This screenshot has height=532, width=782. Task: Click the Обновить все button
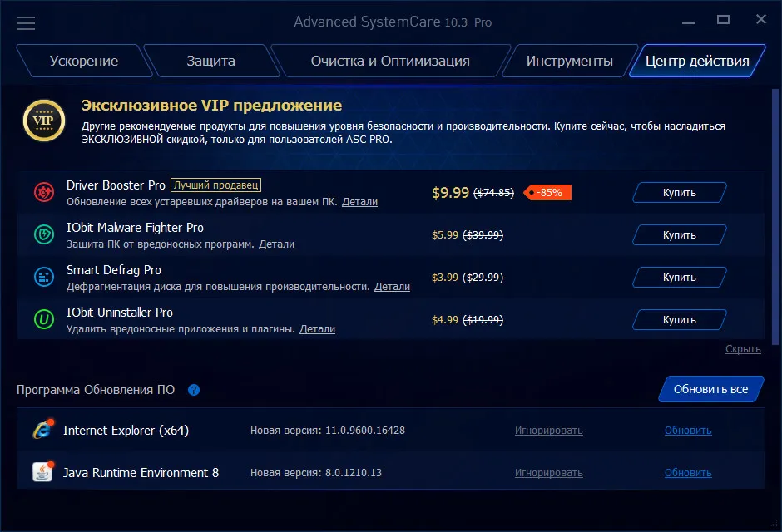(711, 389)
